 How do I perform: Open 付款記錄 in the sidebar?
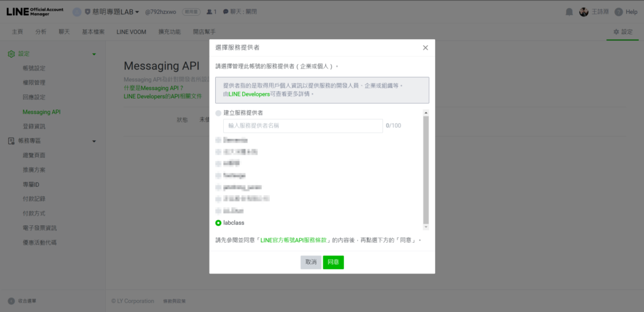point(34,199)
